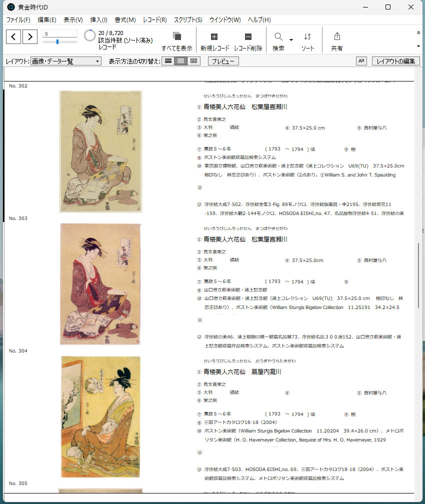Click the ソート (Sort) icon
The width and height of the screenshot is (425, 504).
(307, 36)
